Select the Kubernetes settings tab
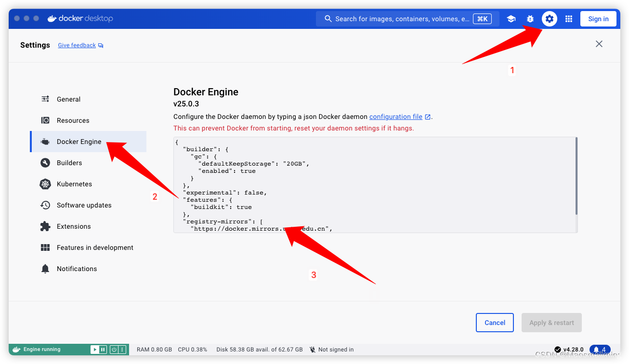Image resolution: width=629 pixels, height=364 pixels. click(88, 184)
